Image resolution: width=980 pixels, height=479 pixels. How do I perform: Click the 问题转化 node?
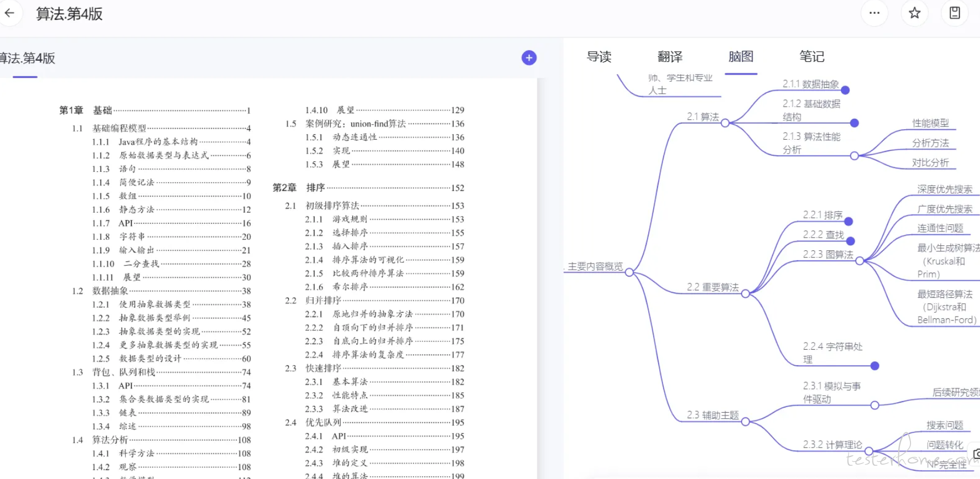(945, 445)
